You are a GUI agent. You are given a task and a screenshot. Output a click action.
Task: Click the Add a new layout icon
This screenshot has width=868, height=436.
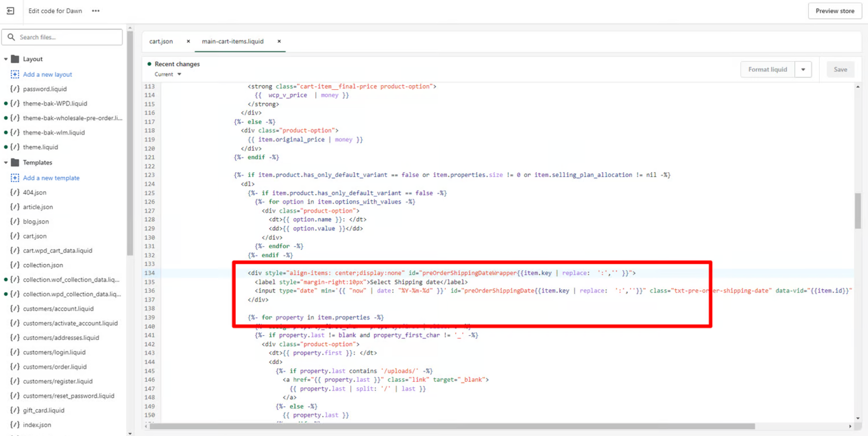15,74
